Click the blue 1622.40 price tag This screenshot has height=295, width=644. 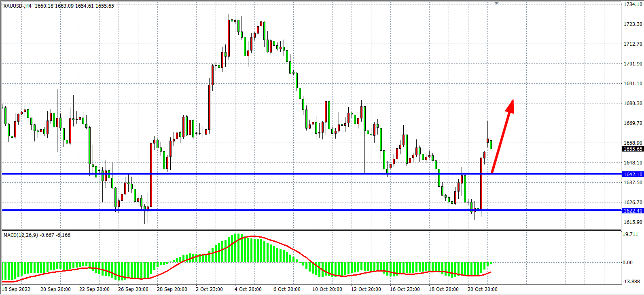(x=632, y=211)
